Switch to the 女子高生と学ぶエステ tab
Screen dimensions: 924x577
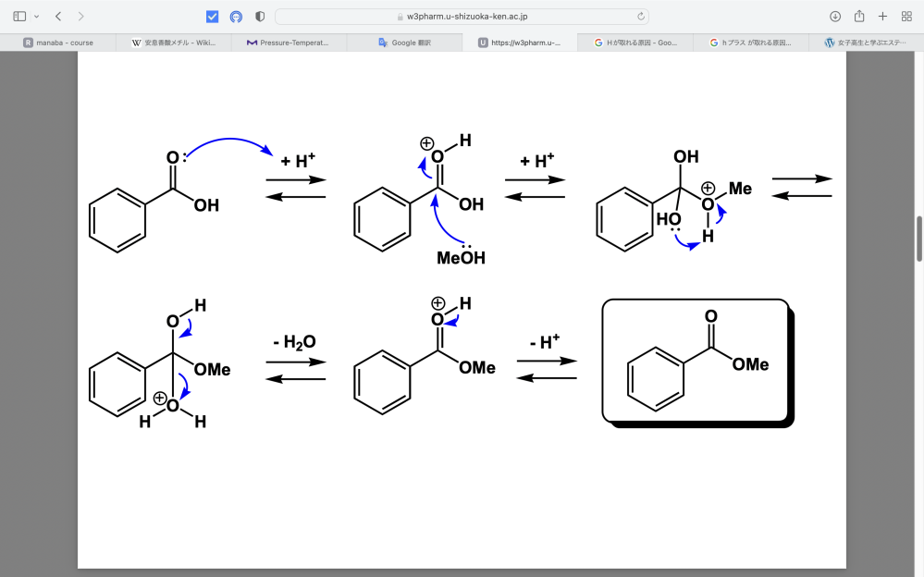(x=866, y=43)
